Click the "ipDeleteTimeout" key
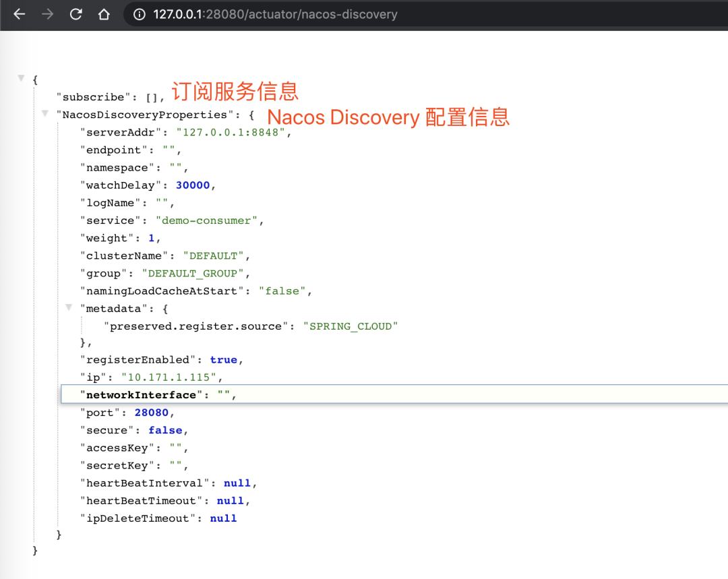Image resolution: width=728 pixels, height=579 pixels. click(138, 518)
